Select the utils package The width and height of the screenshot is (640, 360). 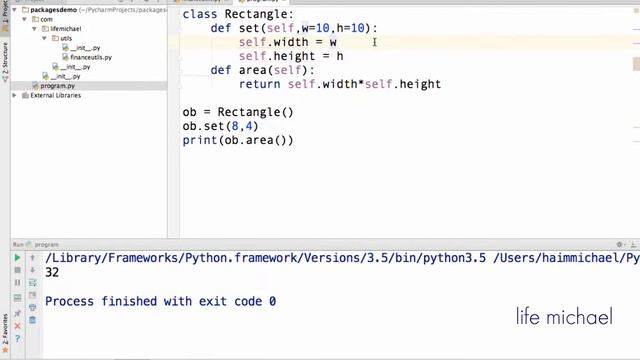coord(66,38)
